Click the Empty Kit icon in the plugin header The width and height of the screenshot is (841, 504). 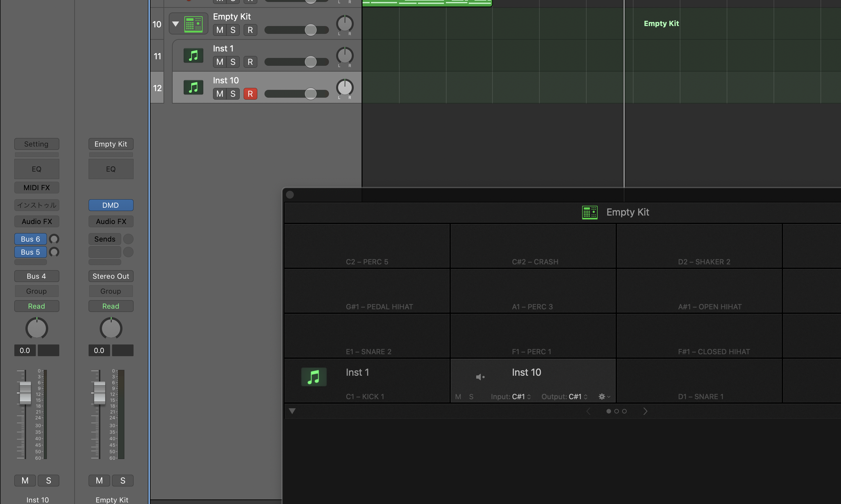590,212
